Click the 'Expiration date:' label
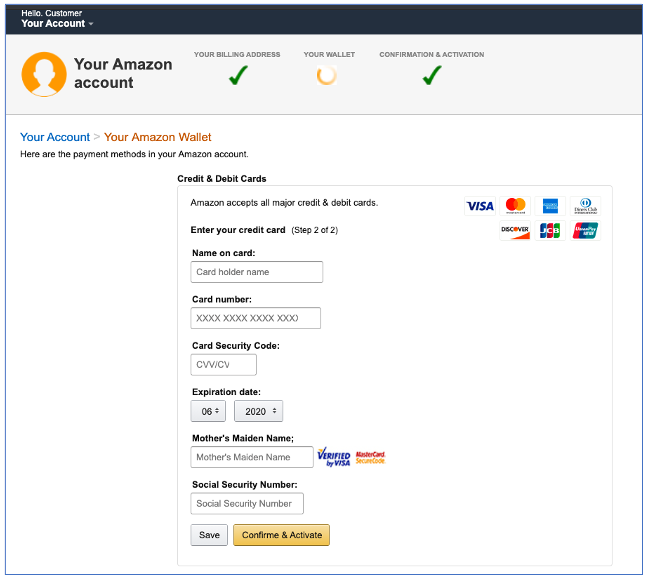 226,392
